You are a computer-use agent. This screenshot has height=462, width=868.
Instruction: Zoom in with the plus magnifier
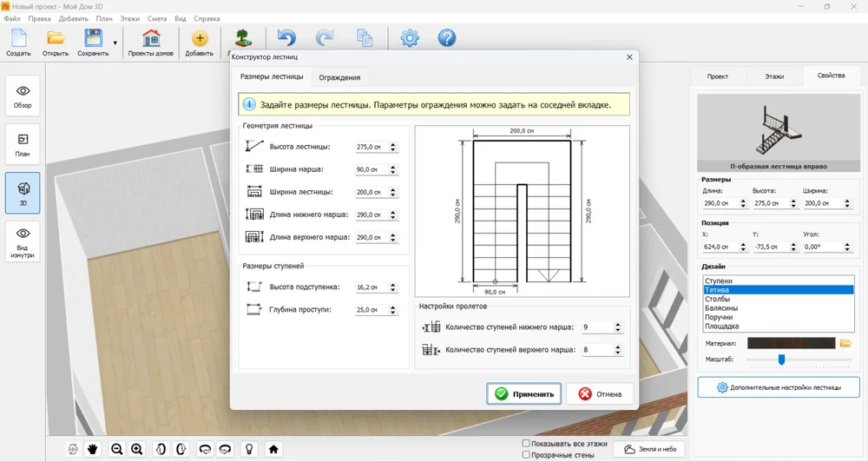coord(137,449)
